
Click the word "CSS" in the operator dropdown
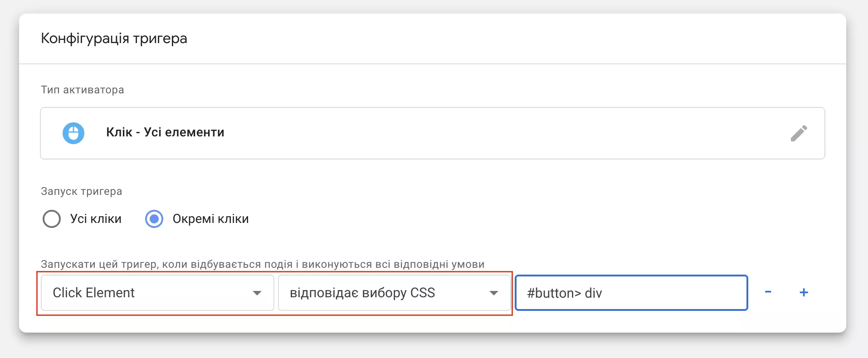pos(422,293)
